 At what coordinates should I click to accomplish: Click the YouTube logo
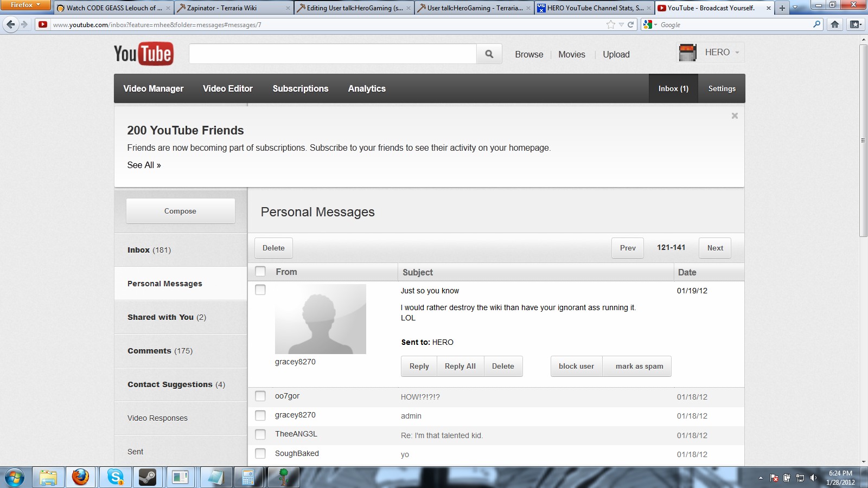pos(144,54)
